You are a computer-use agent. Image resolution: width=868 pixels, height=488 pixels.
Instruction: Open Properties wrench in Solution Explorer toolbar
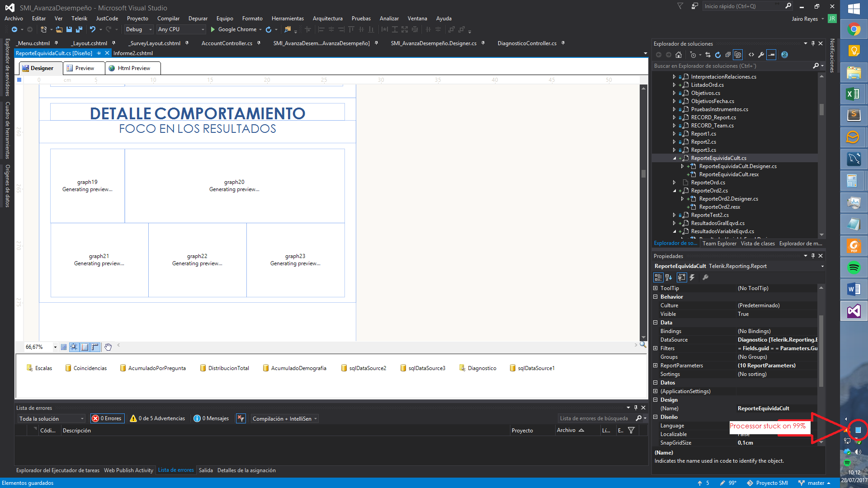pyautogui.click(x=761, y=55)
